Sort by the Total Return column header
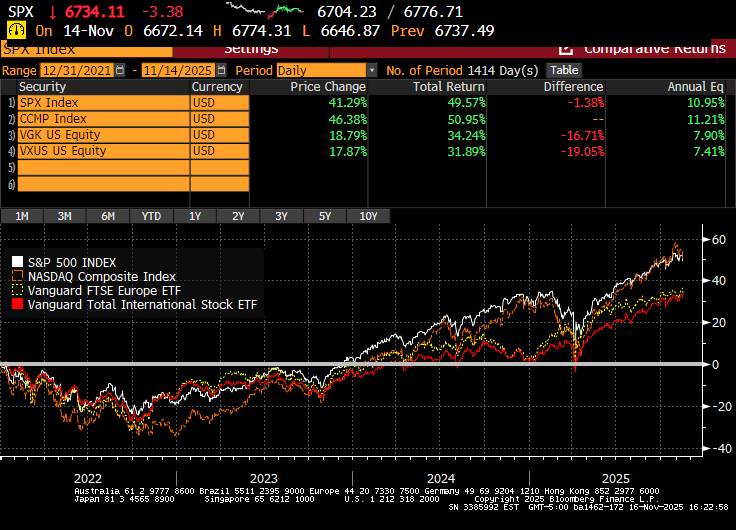 click(448, 87)
